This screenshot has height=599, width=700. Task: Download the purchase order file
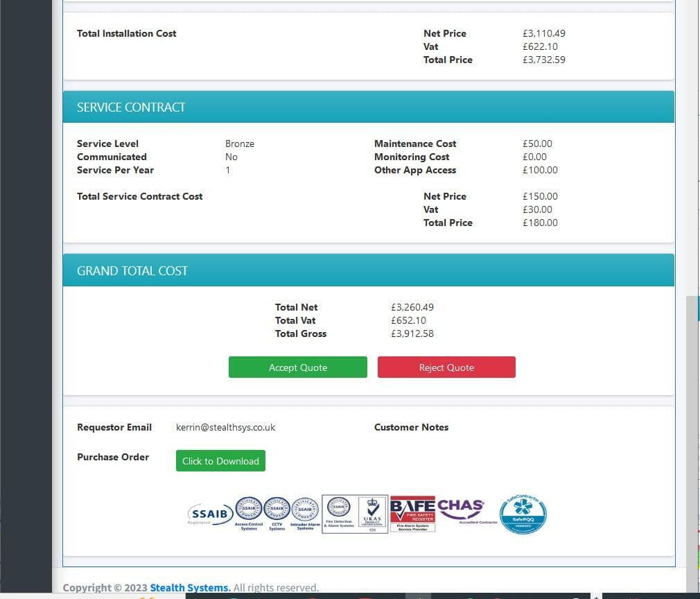point(220,461)
